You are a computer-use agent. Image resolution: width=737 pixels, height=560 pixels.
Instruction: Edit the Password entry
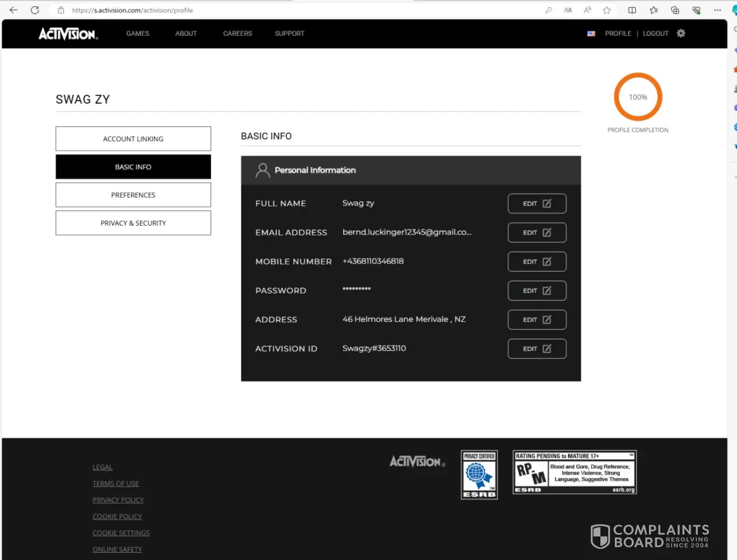click(x=537, y=291)
